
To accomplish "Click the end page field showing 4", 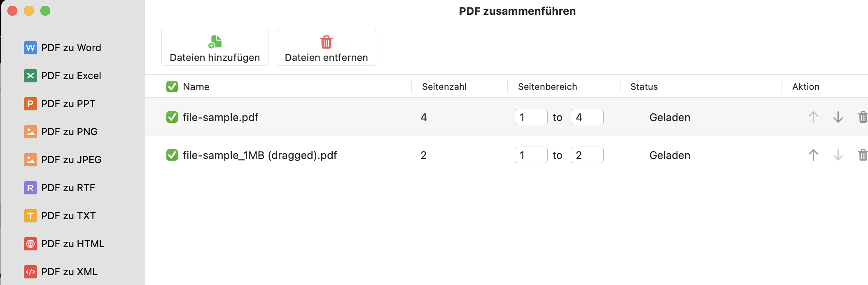I will coord(588,117).
